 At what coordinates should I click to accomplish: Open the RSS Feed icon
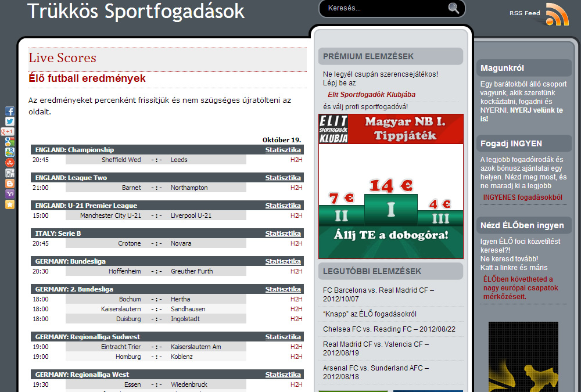click(557, 14)
